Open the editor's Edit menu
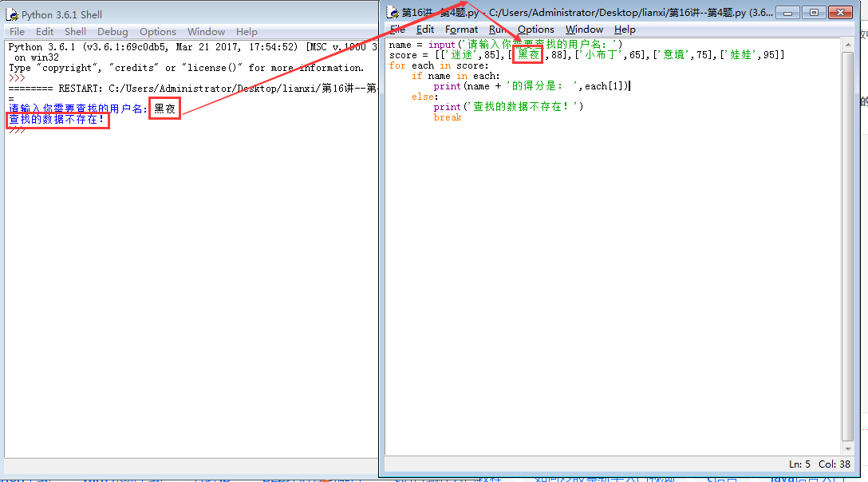This screenshot has height=482, width=868. [x=425, y=30]
